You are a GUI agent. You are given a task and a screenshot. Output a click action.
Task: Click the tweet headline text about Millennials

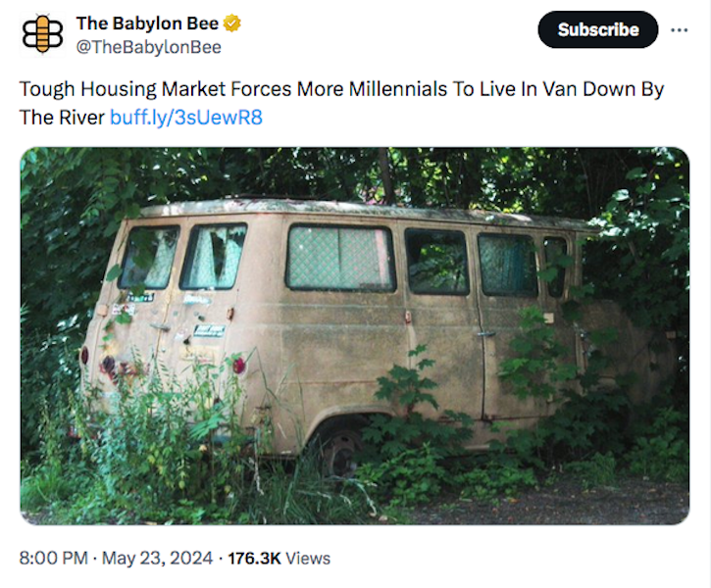tap(341, 89)
